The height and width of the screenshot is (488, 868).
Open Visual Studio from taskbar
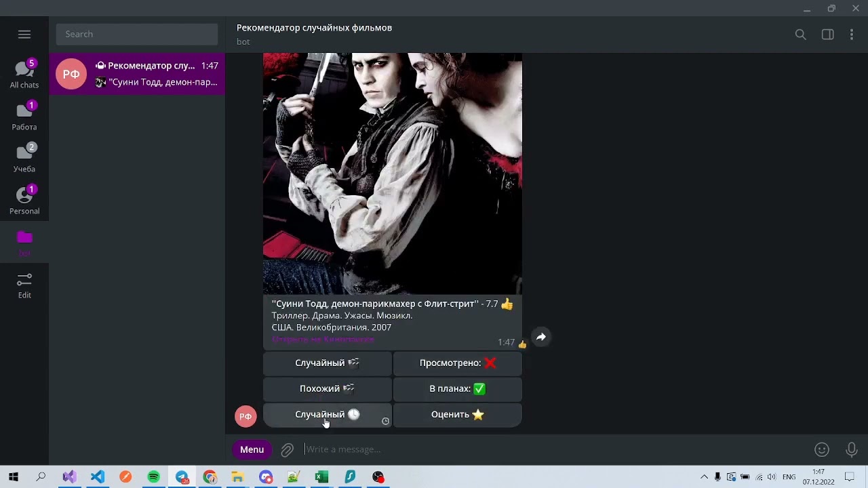[x=69, y=476]
